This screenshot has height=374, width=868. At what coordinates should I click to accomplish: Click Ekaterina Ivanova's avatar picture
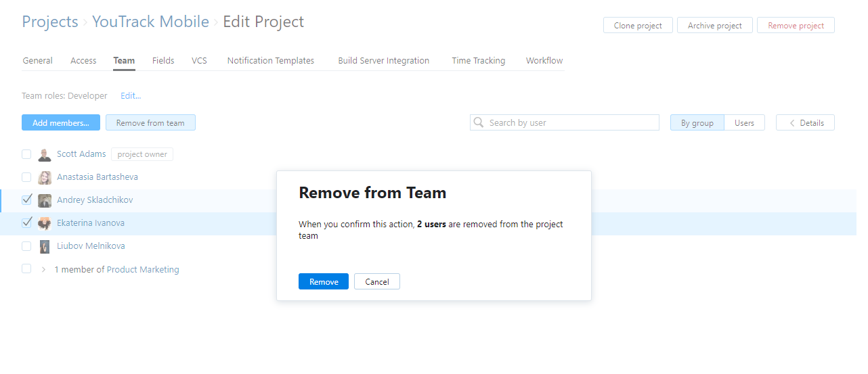tap(45, 224)
